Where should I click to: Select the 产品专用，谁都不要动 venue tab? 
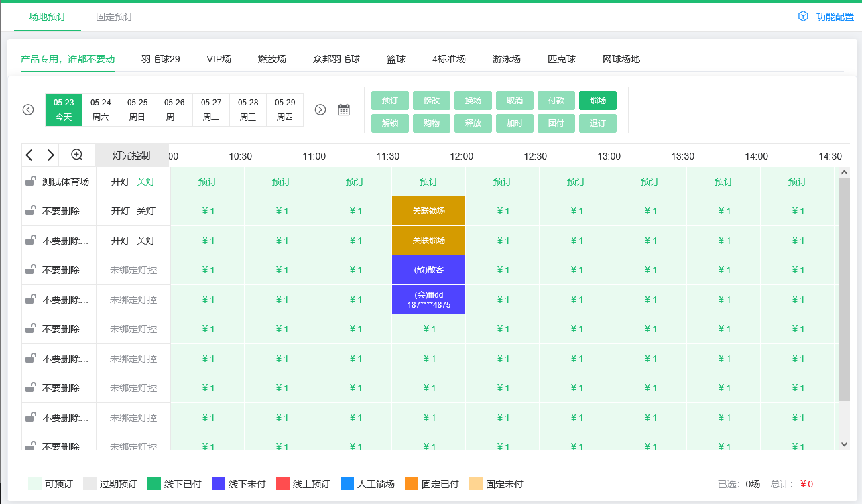click(68, 59)
